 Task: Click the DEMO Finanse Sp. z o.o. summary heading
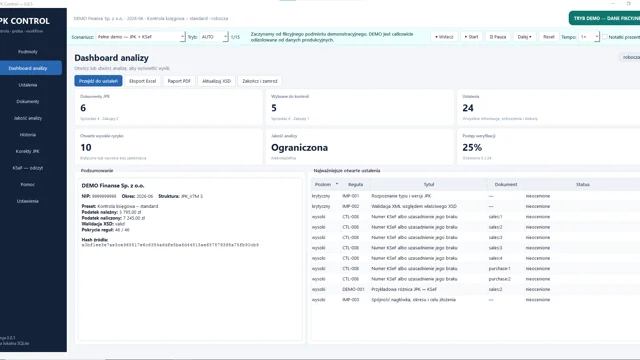pos(113,186)
